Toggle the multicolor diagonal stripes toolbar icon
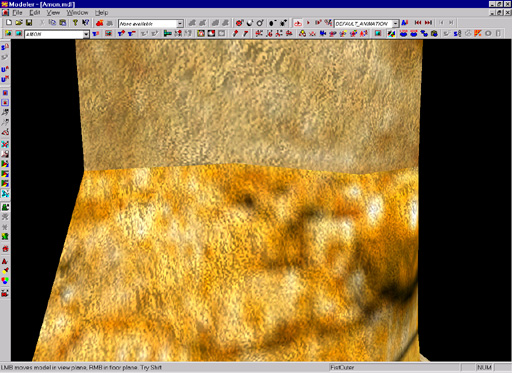The width and height of the screenshot is (512, 373). pos(392,34)
